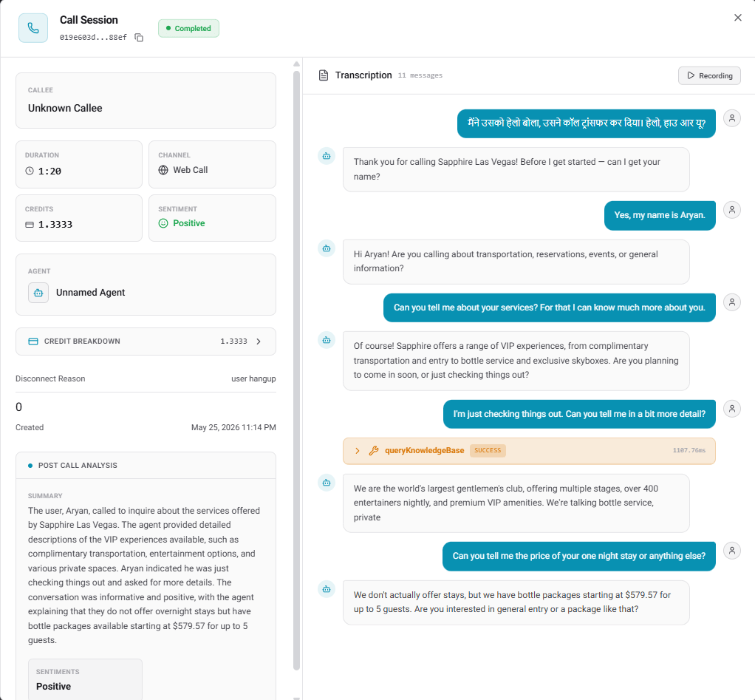Viewport: 755px width, 700px height.
Task: Click the phone icon beside Call Session
Action: click(33, 28)
